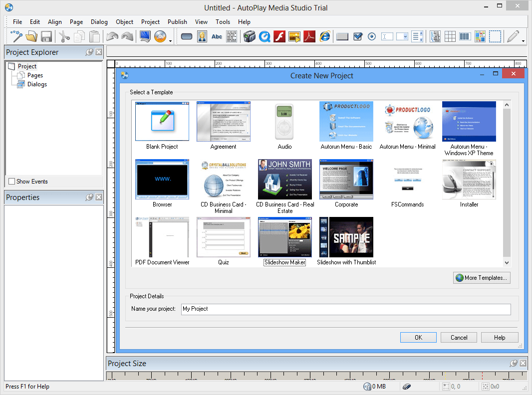532x395 pixels.
Task: Select the QuickTime object tool
Action: 264,36
